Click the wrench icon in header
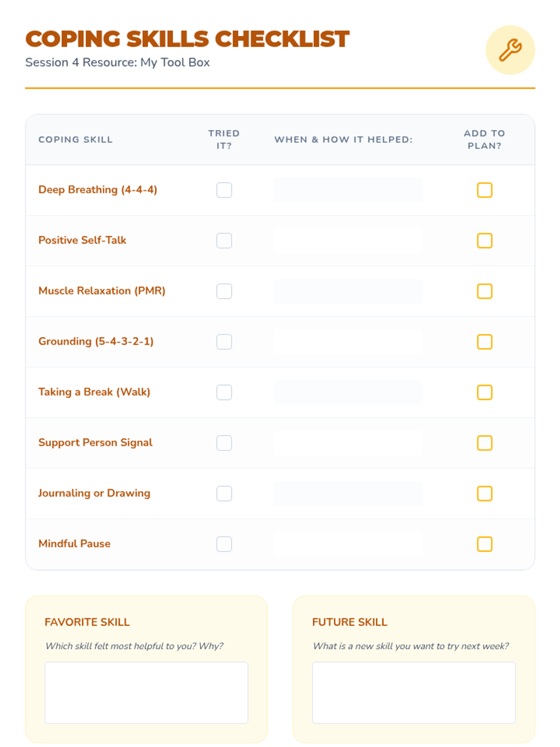The width and height of the screenshot is (560, 747). coord(510,50)
